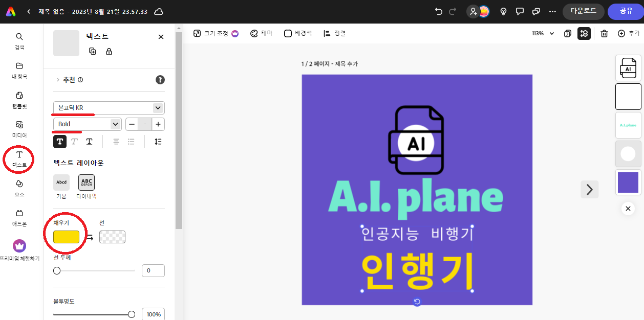Open Search in the left sidebar

[x=19, y=41]
